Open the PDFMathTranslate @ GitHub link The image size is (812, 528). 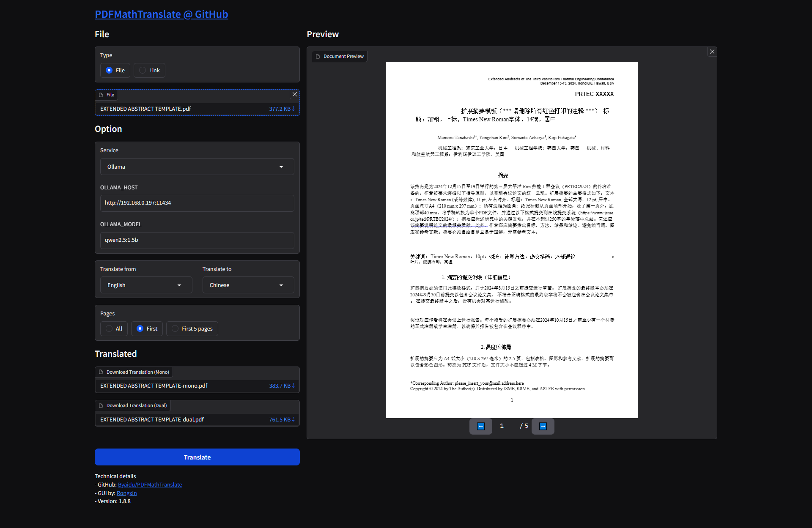coord(161,14)
